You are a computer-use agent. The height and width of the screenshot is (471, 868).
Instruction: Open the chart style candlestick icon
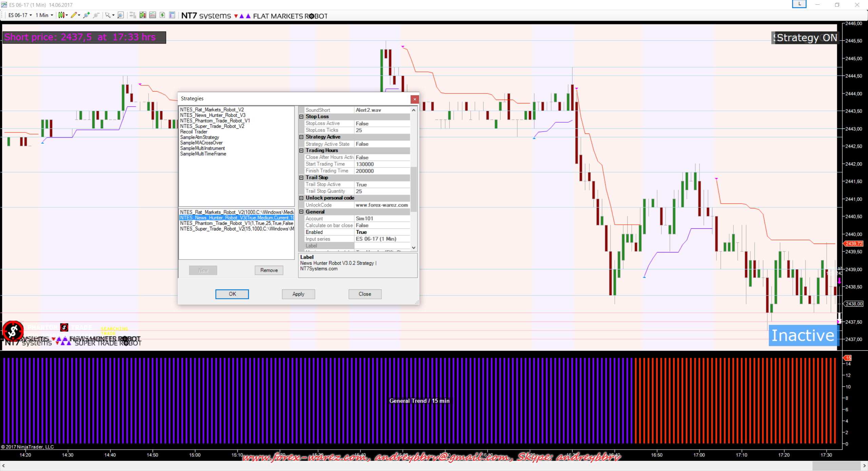click(61, 15)
